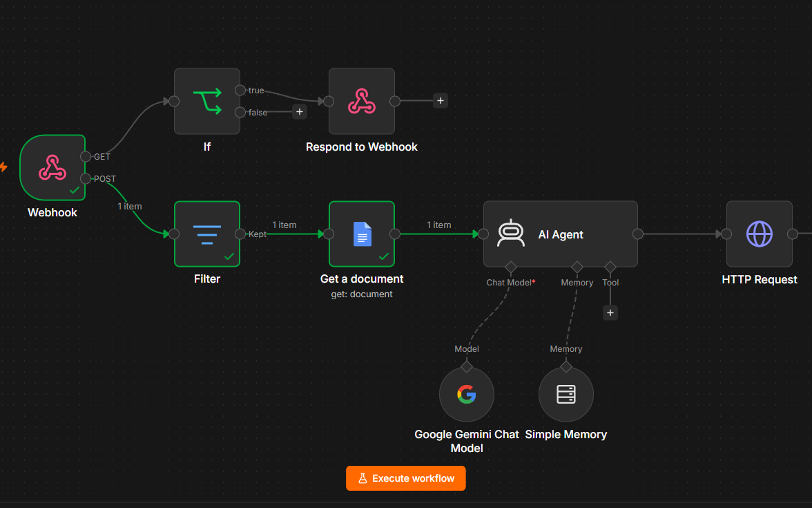
Task: Click the Respond to Webhook input connector
Action: (x=329, y=101)
